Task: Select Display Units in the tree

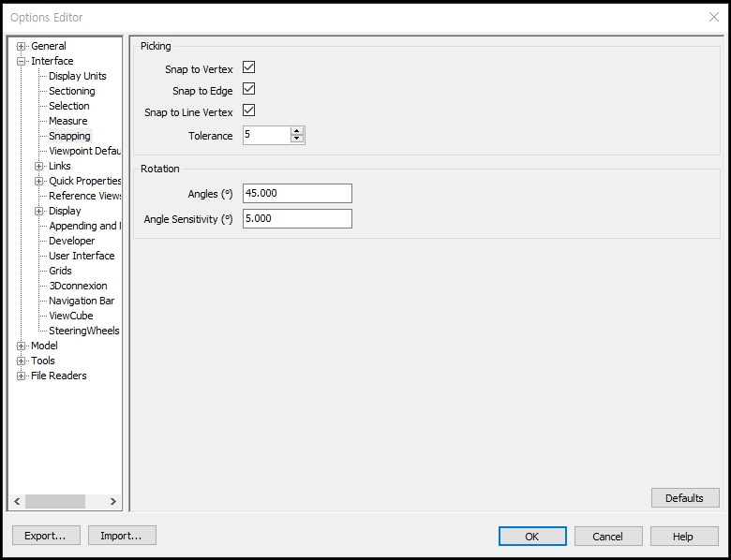Action: coord(77,76)
